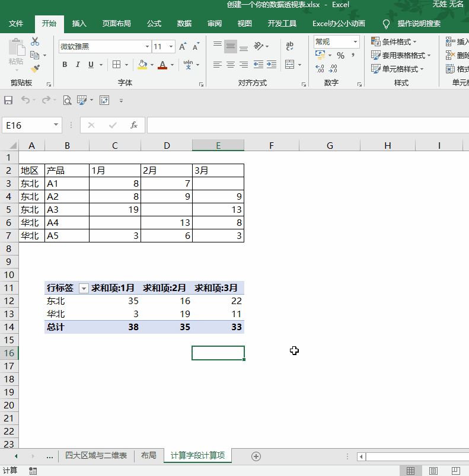Align text to top

pos(218,46)
